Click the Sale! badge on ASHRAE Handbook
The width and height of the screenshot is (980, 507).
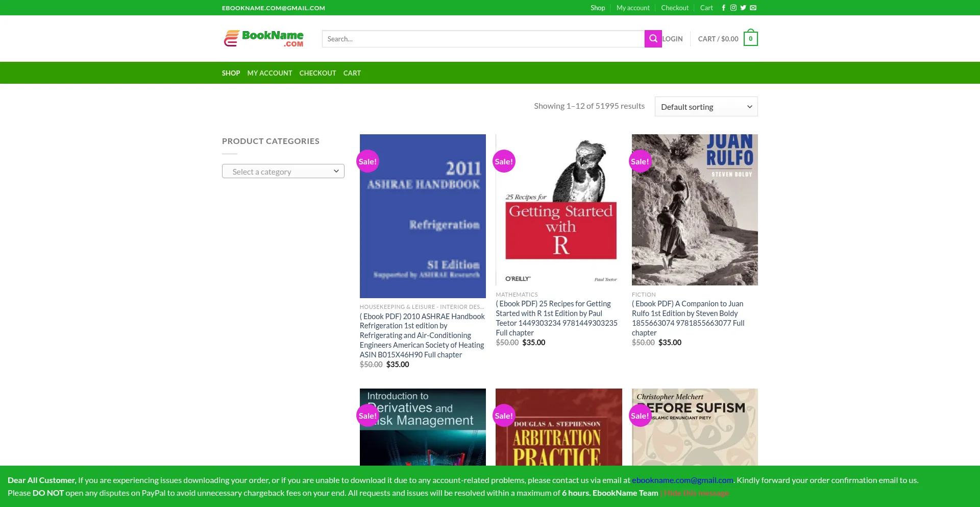pyautogui.click(x=367, y=161)
